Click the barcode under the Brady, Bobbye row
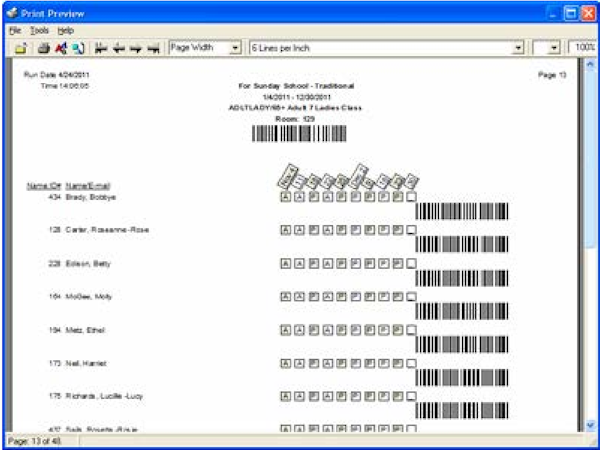 [462, 211]
